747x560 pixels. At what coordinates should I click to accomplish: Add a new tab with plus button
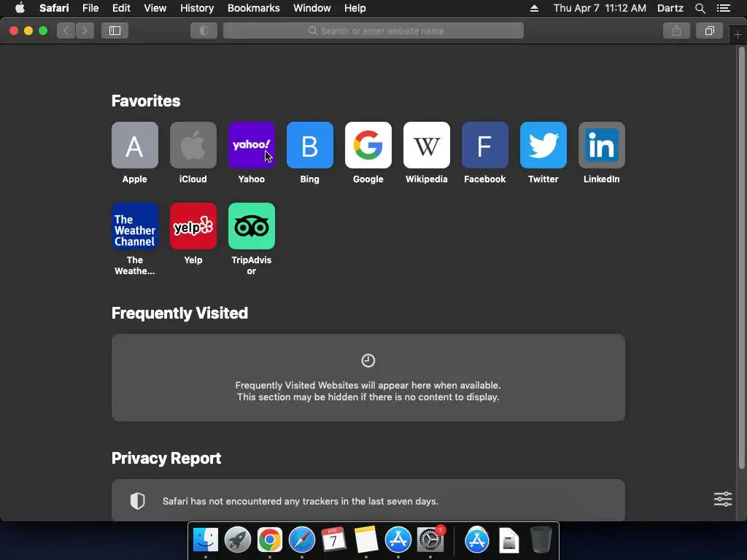738,35
